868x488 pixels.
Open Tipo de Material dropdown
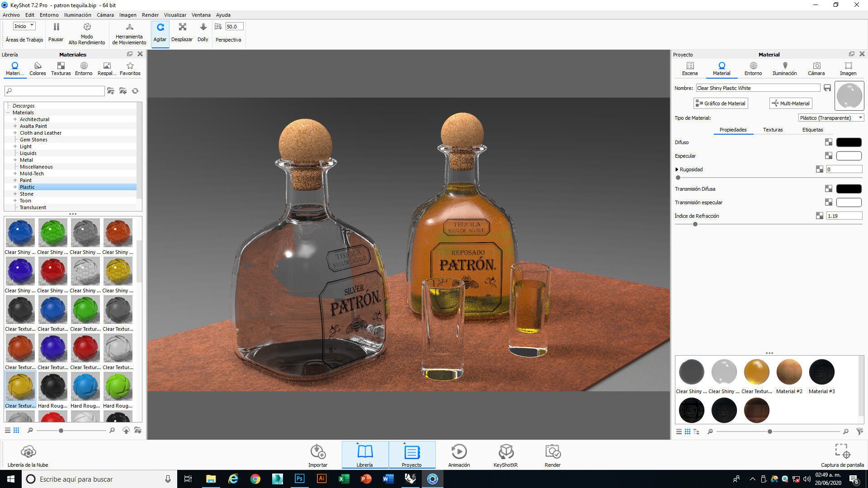831,118
